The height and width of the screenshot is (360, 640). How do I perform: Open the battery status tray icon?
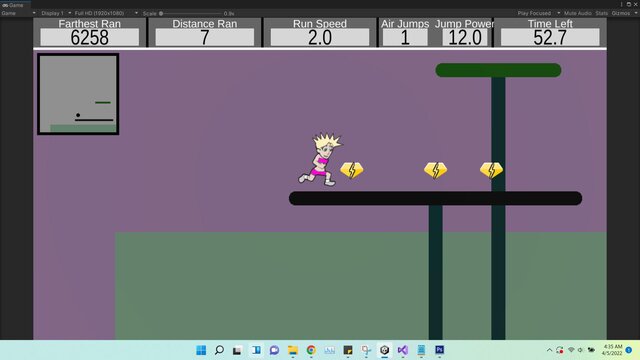(x=591, y=350)
